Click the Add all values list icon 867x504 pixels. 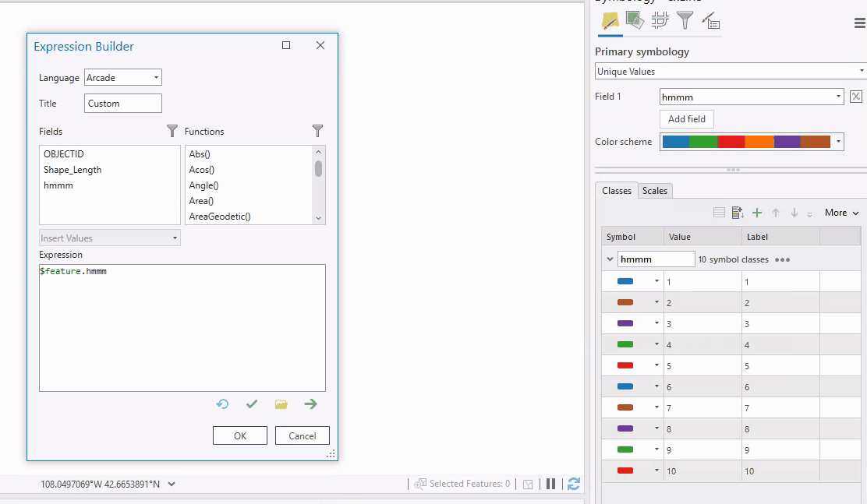pos(719,213)
